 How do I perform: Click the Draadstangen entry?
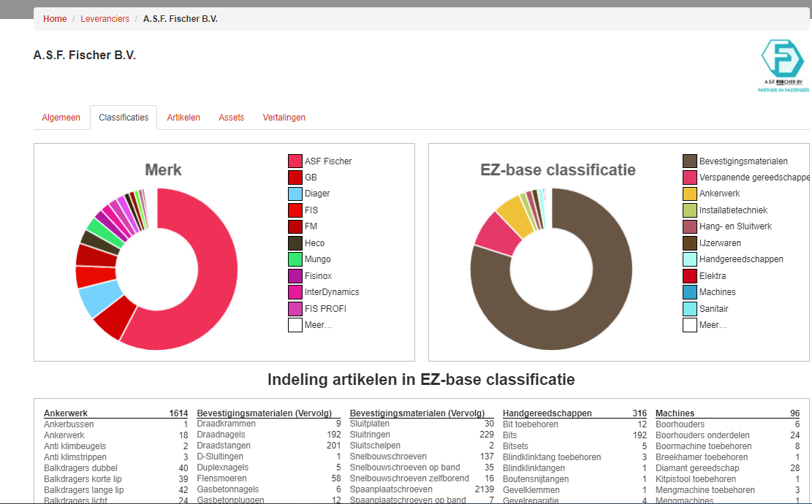(269, 445)
